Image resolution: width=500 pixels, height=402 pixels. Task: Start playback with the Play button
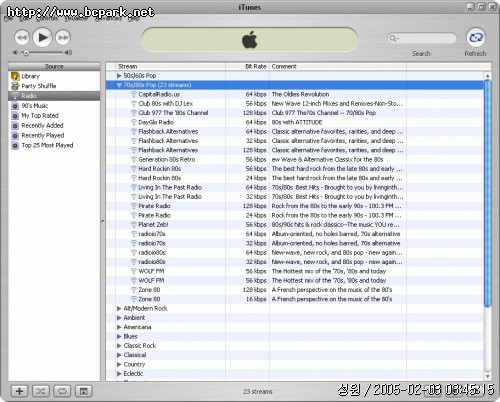point(42,37)
